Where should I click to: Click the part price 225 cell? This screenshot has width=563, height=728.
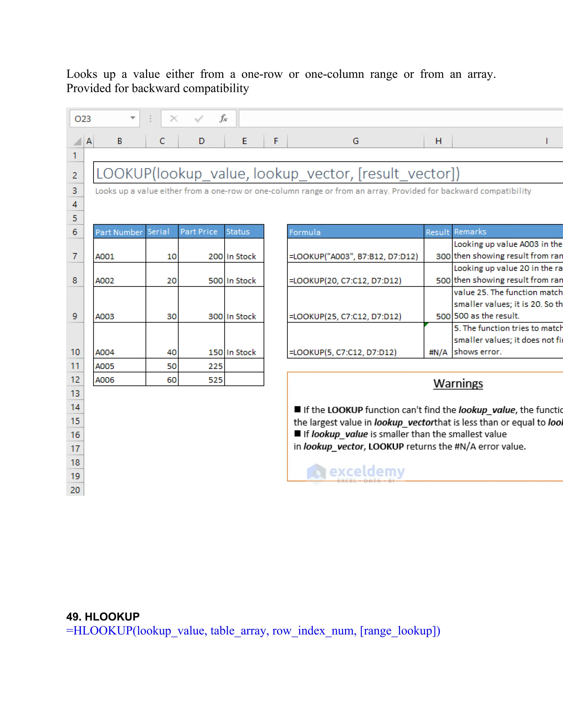(202, 366)
